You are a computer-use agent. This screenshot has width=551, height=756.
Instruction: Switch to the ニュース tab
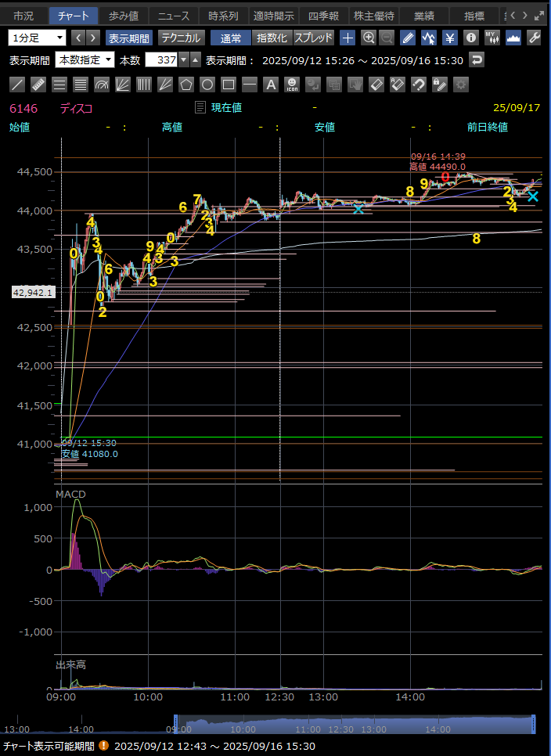pos(170,16)
